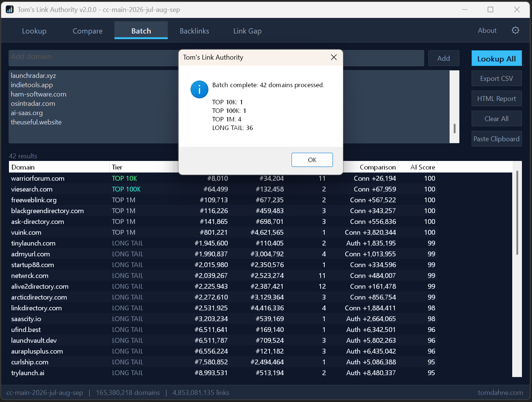Image resolution: width=532 pixels, height=402 pixels.
Task: Select the Batch tab
Action: pyautogui.click(x=141, y=31)
